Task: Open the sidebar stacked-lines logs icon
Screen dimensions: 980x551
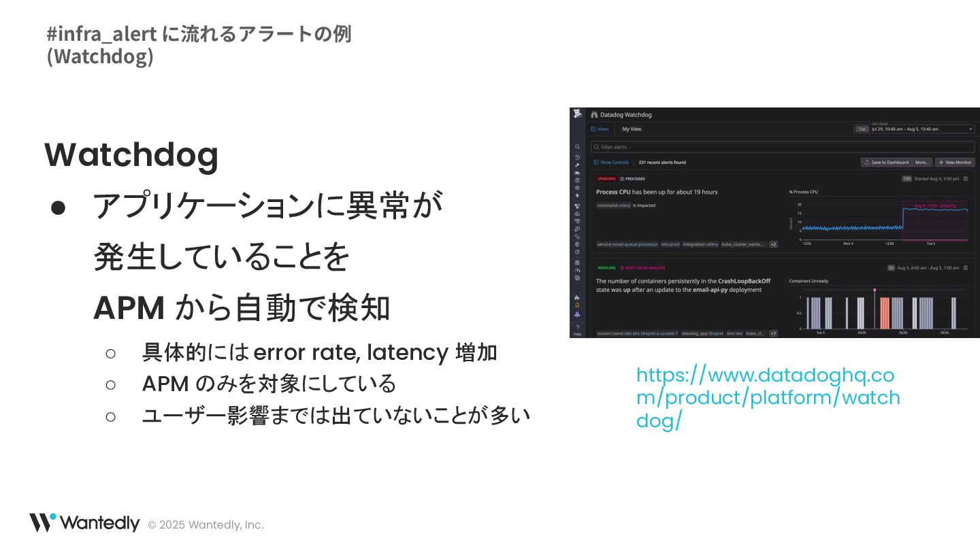Action: coord(577,221)
